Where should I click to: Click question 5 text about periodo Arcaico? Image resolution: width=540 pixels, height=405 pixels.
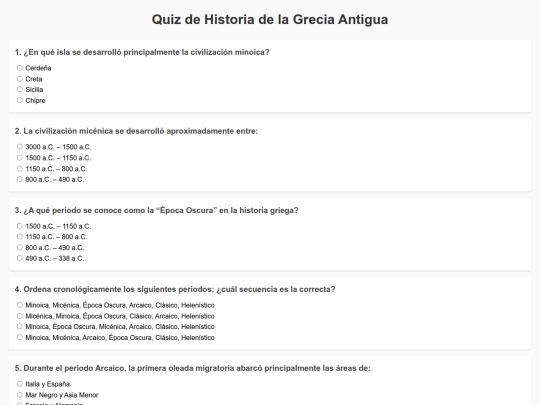coord(192,368)
